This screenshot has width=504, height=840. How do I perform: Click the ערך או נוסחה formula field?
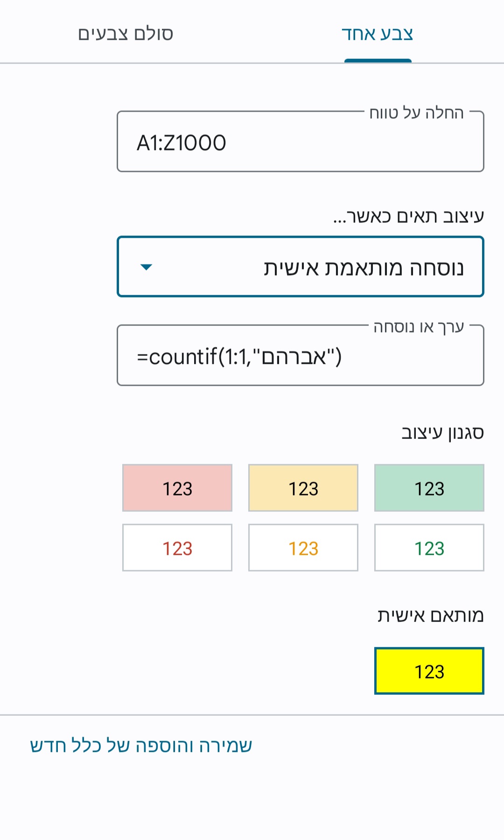coord(301,356)
